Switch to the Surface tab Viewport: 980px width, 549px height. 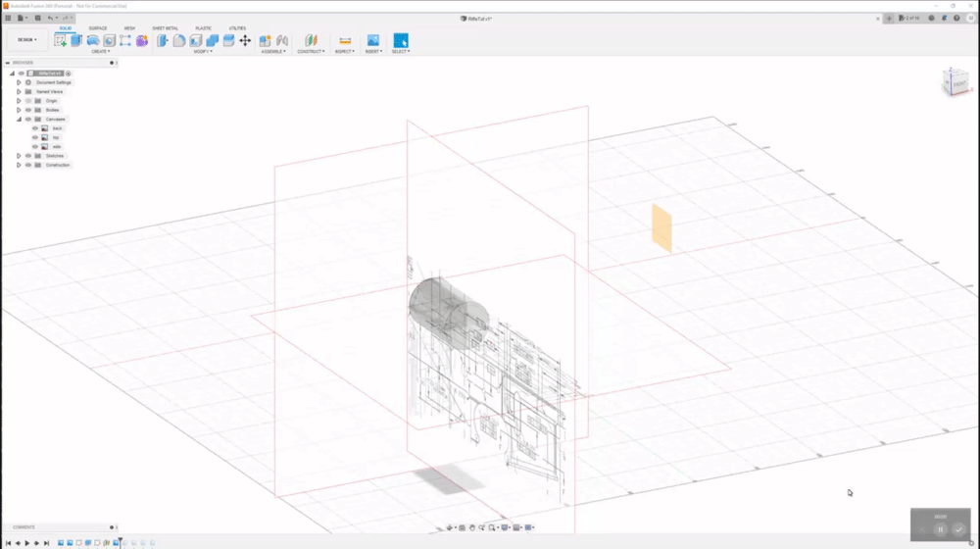[98, 28]
